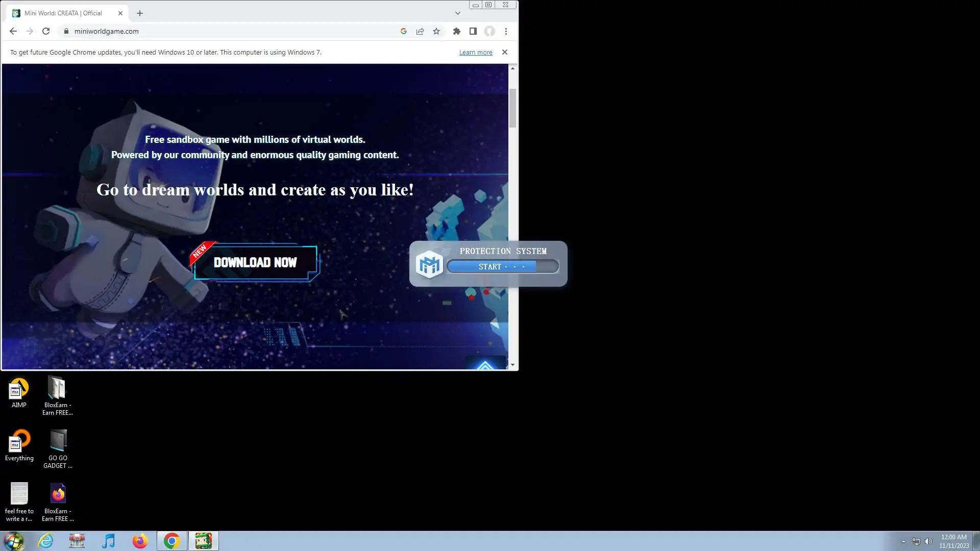Click the Chrome extensions puzzle icon
This screenshot has width=980, height=551.
[457, 31]
